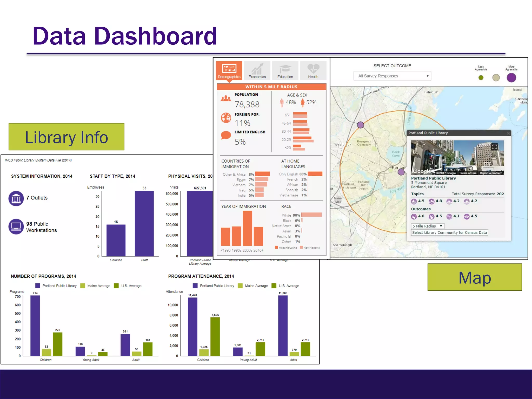Image resolution: width=532 pixels, height=399 pixels.
Task: Click the male figure icon at 48%
Action: point(282,103)
